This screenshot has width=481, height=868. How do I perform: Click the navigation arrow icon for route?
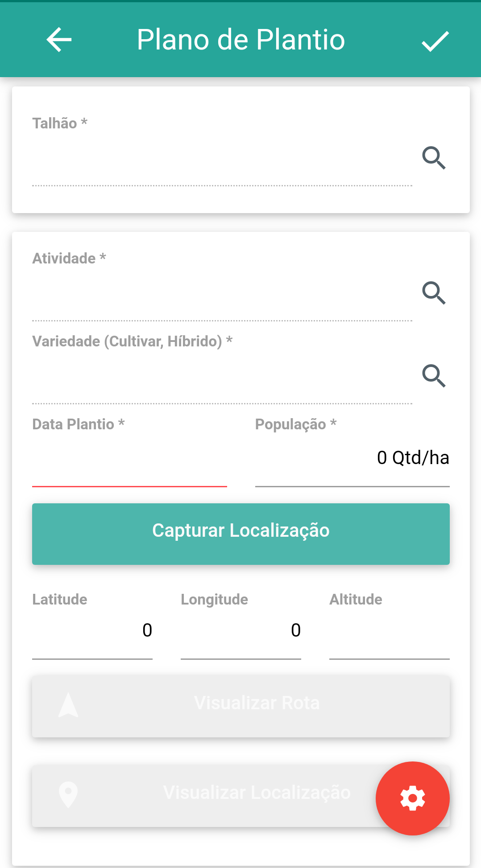click(x=68, y=705)
